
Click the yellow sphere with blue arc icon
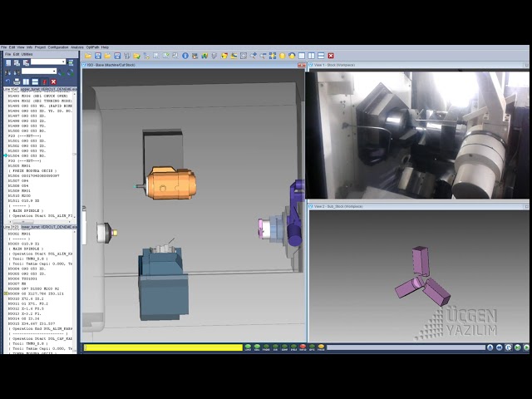292,56
